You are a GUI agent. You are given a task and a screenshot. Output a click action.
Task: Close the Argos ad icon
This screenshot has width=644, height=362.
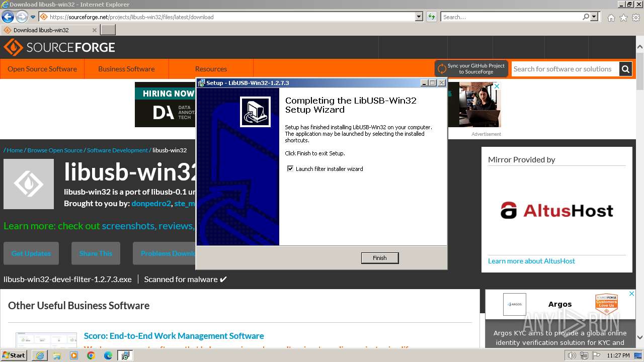632,294
